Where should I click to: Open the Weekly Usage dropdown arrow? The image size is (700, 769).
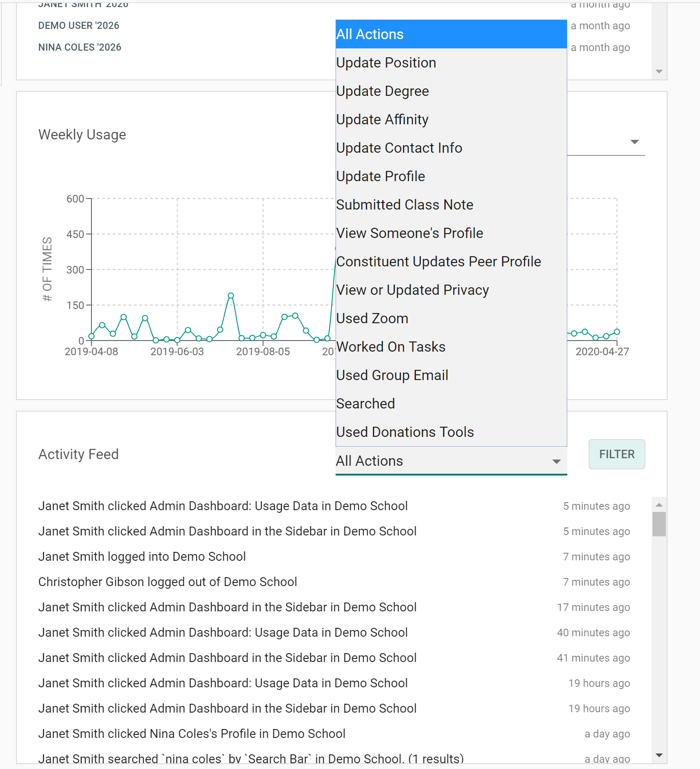click(634, 142)
